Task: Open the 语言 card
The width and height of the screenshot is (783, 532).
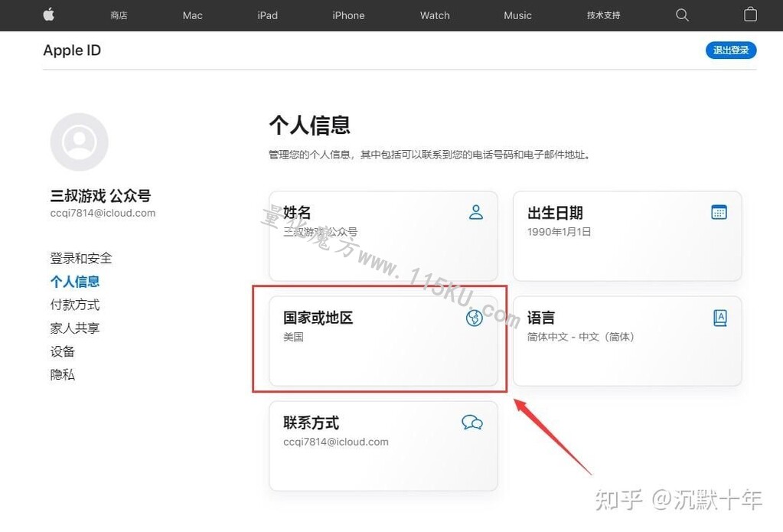Action: pyautogui.click(x=627, y=341)
